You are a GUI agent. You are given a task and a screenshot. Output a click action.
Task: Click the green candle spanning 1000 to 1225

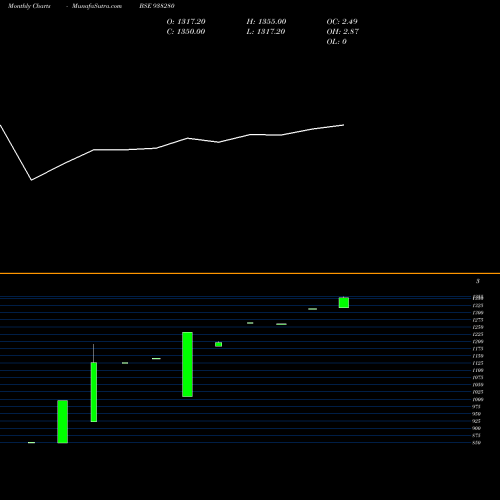187,364
